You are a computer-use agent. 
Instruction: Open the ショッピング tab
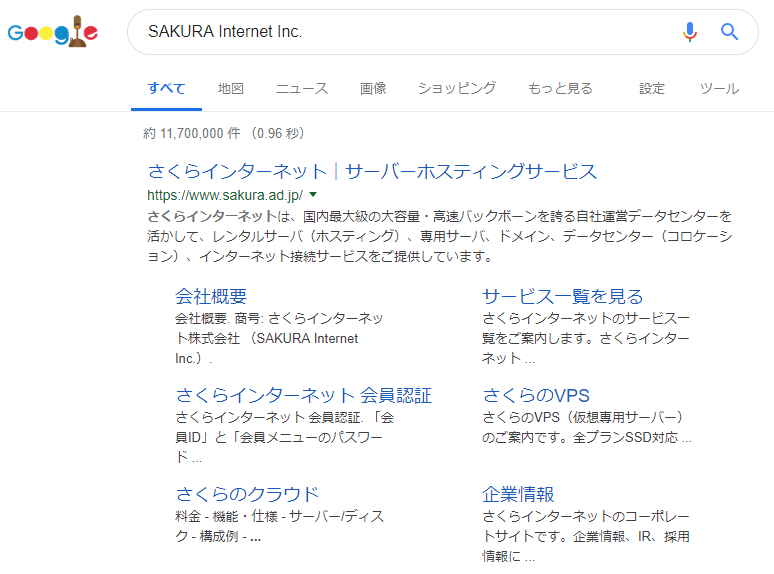tap(457, 88)
